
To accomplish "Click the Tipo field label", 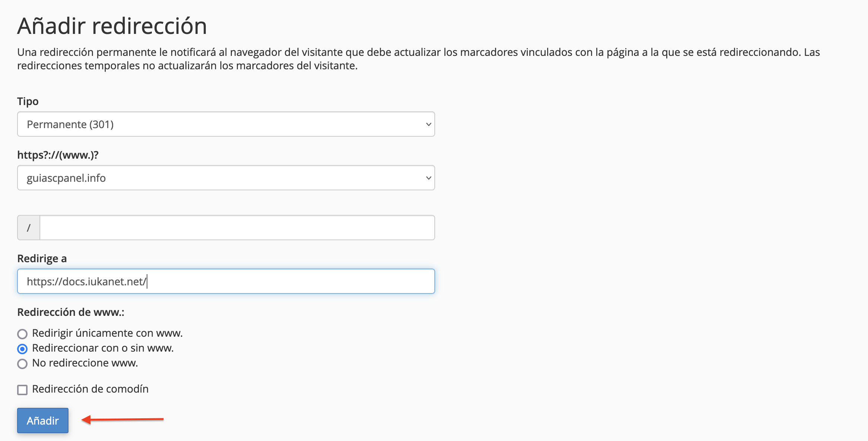I will (28, 101).
